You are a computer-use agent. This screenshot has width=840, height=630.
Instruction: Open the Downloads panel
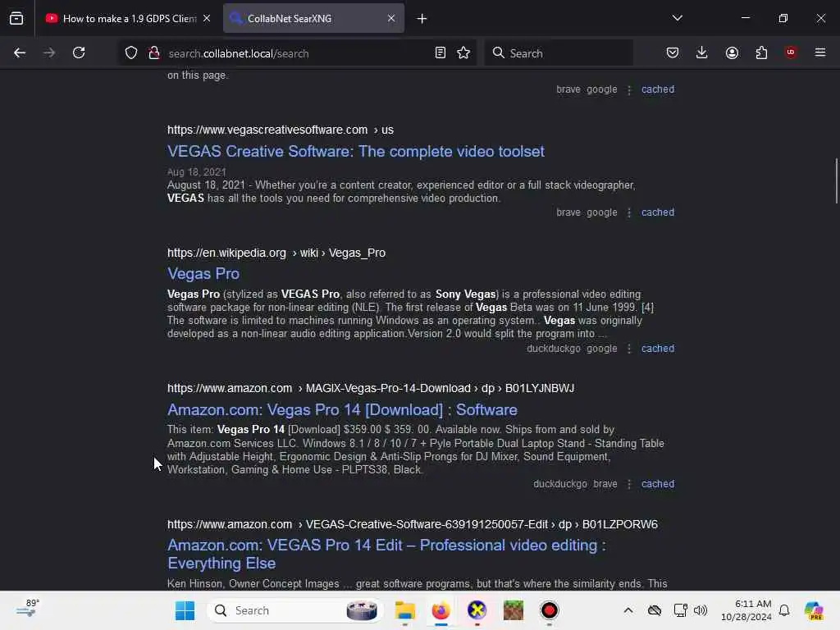[x=702, y=52]
